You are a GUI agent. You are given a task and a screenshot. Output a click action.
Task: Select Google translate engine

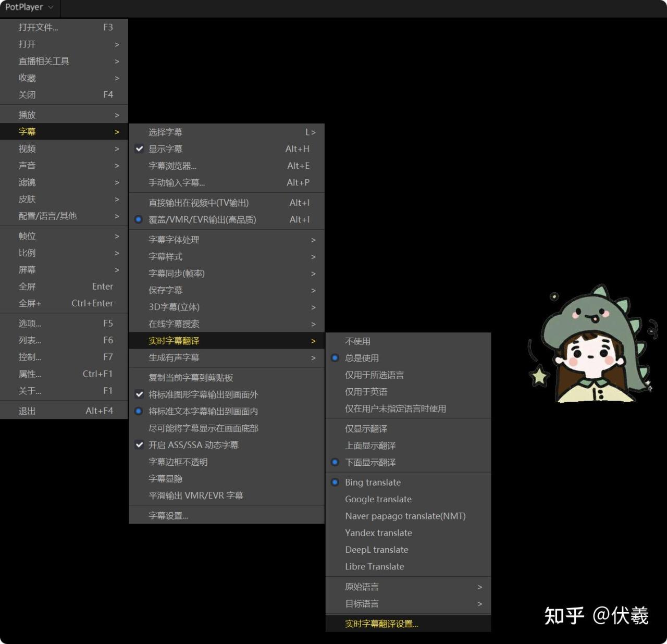(x=378, y=499)
